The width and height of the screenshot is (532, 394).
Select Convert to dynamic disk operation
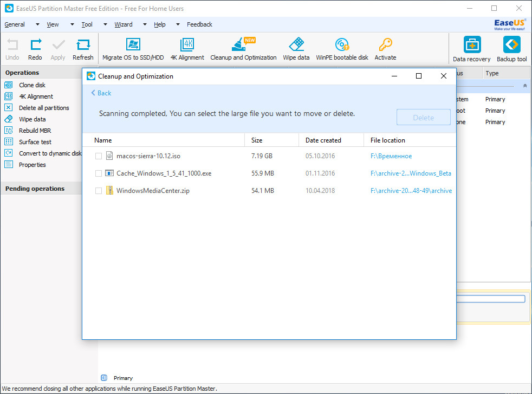pos(50,153)
